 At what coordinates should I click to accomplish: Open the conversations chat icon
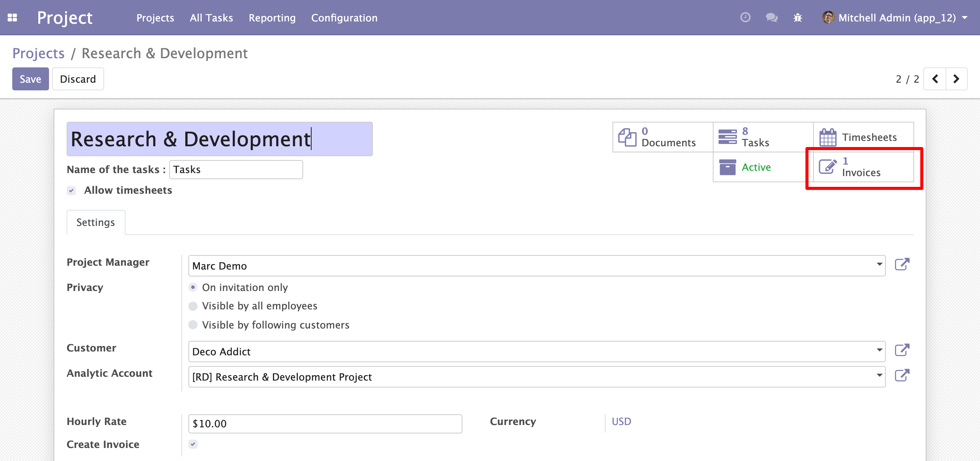point(771,18)
